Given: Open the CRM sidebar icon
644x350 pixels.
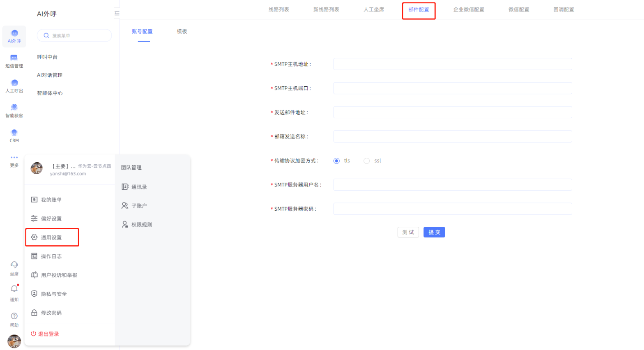Looking at the screenshot, I should (x=14, y=135).
